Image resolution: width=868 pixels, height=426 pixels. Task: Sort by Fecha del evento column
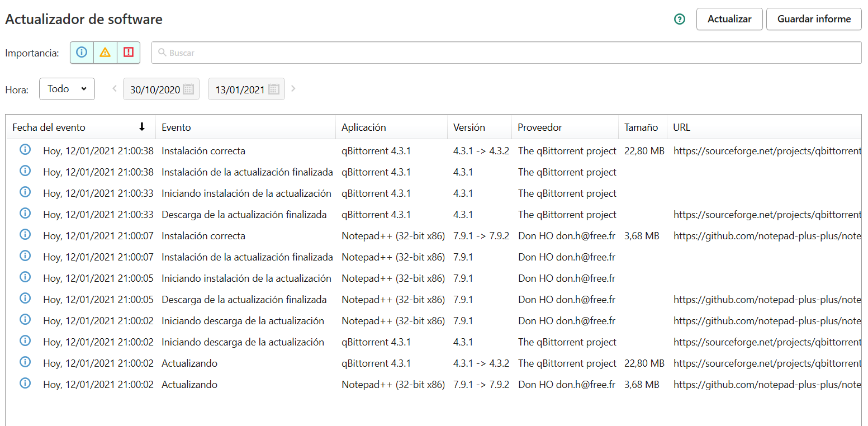pyautogui.click(x=80, y=127)
